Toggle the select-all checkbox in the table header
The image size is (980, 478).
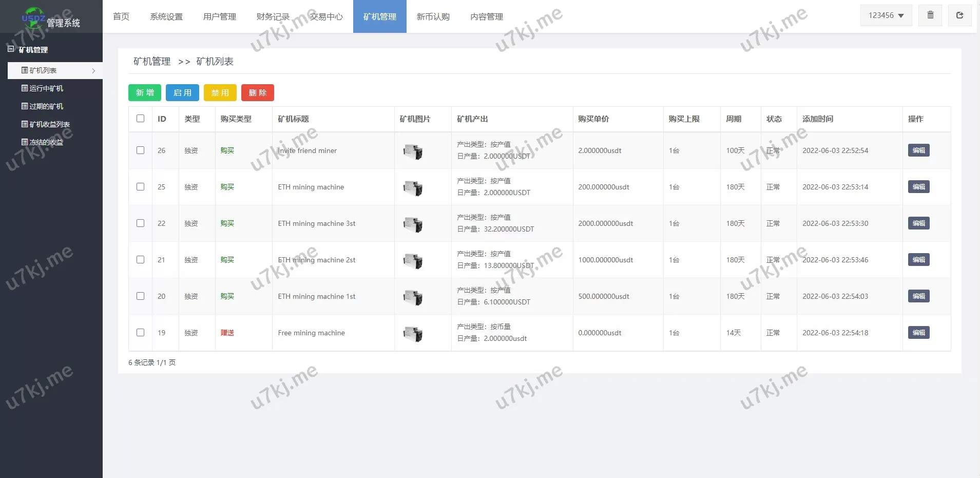[x=140, y=119]
